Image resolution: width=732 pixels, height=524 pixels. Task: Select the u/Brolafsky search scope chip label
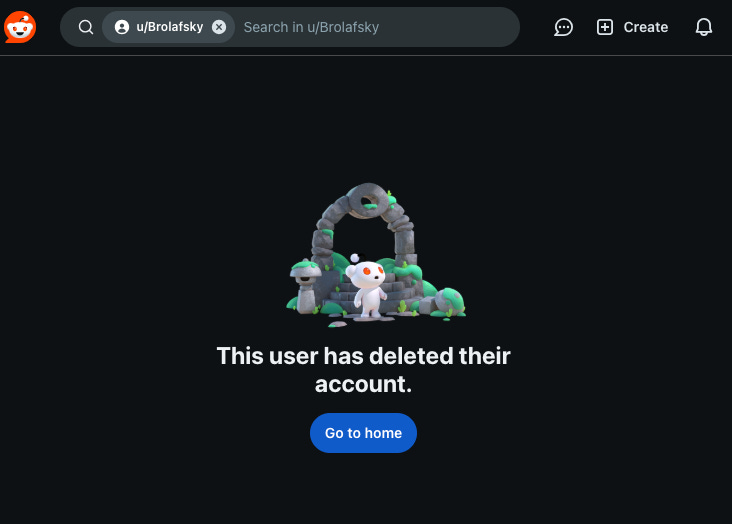point(170,27)
